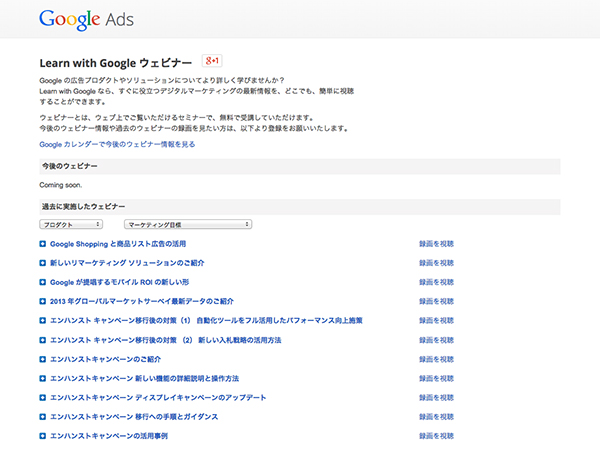Click the Google Ads logo
Viewport: 600px width, 450px height.
coord(86,19)
